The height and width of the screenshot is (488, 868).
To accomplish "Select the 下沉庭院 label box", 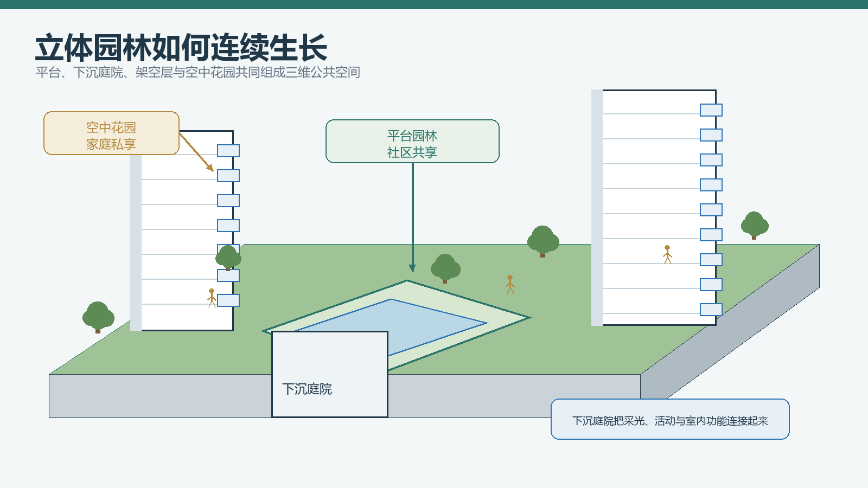I will (x=330, y=374).
